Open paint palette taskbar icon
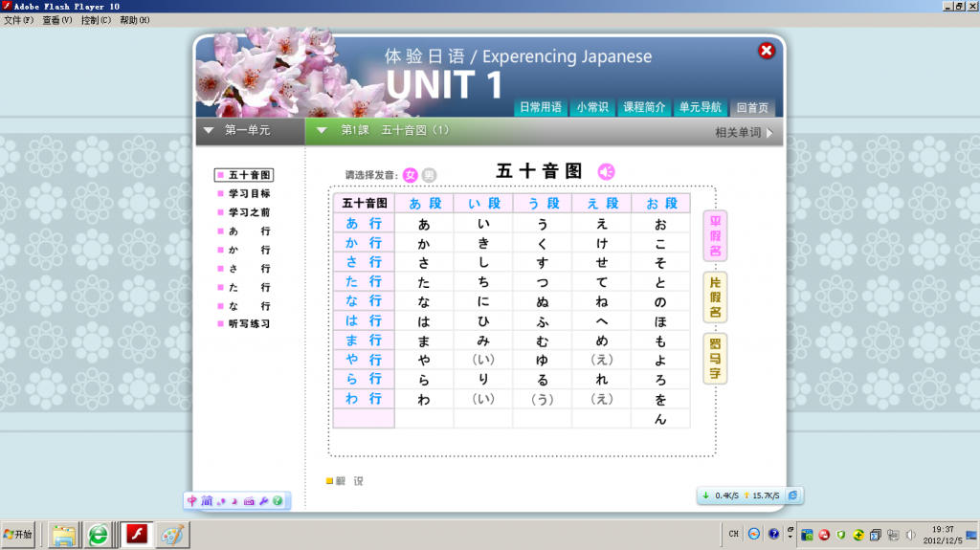The width and height of the screenshot is (980, 550). pyautogui.click(x=172, y=535)
